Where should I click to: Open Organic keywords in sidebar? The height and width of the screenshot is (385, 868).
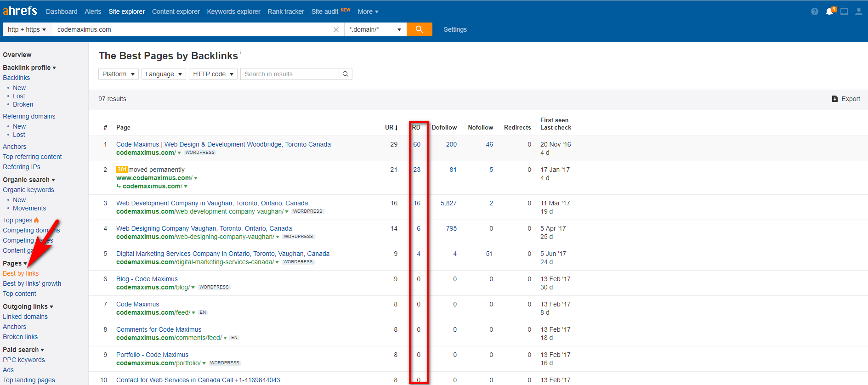28,190
